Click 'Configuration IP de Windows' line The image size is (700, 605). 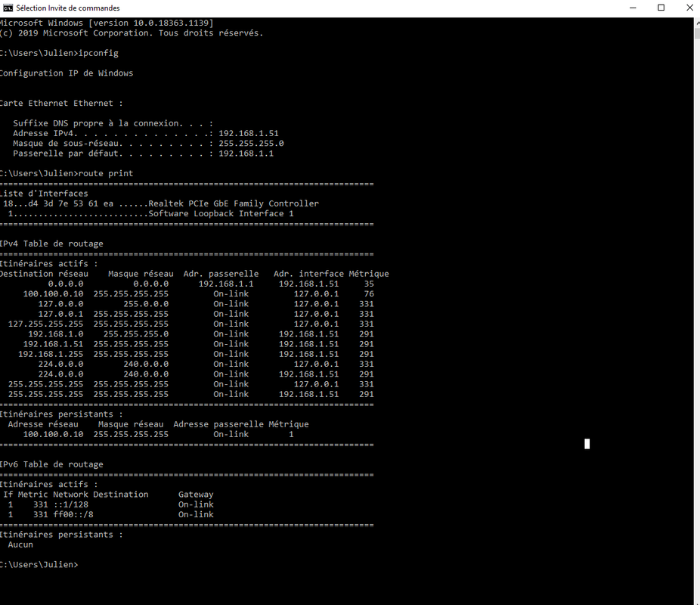[x=66, y=73]
